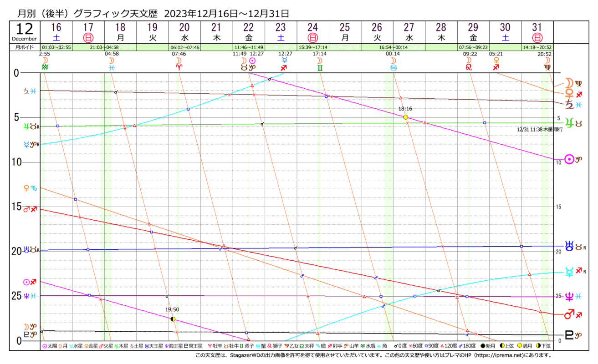
Task: Select the Gemini ingress symbol below 17:14
Action: pyautogui.click(x=320, y=67)
